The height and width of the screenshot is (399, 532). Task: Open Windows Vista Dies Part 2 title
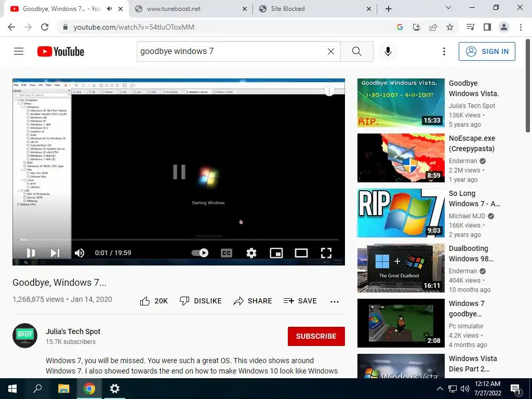coord(473,364)
